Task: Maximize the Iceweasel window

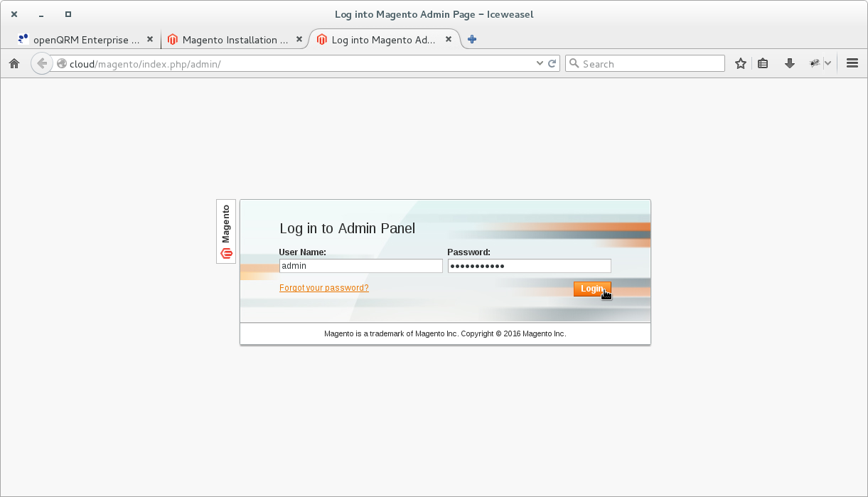Action: click(68, 14)
